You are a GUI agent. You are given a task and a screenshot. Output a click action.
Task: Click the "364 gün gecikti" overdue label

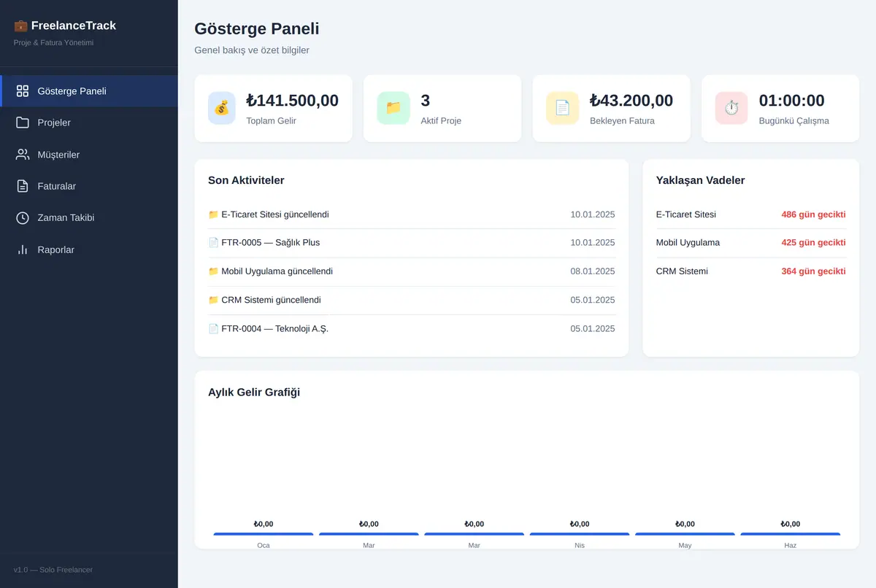813,271
